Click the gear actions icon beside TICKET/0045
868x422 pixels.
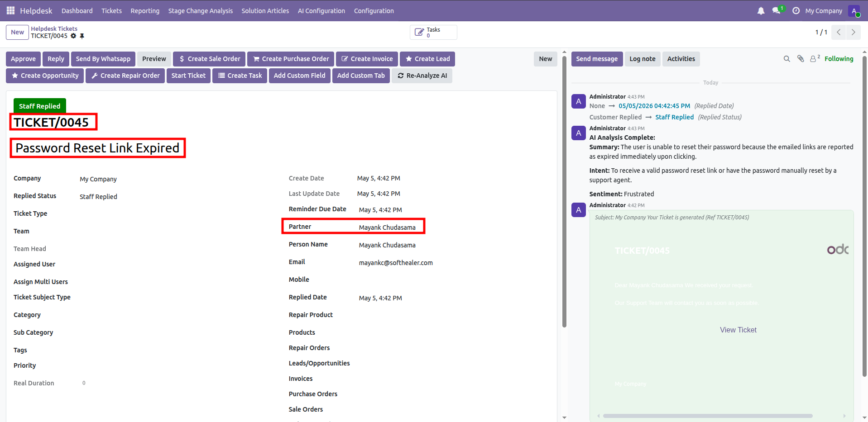[73, 36]
